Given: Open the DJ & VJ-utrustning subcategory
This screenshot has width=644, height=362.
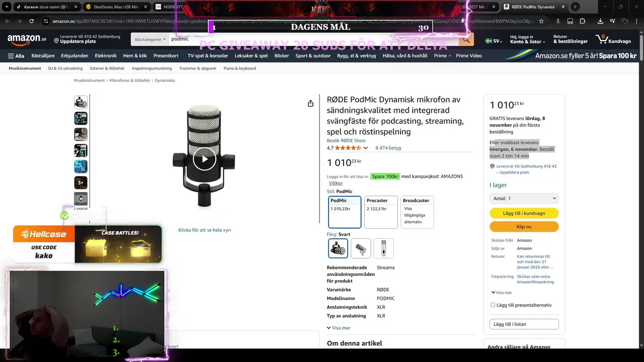Looking at the screenshot, I should (x=65, y=68).
